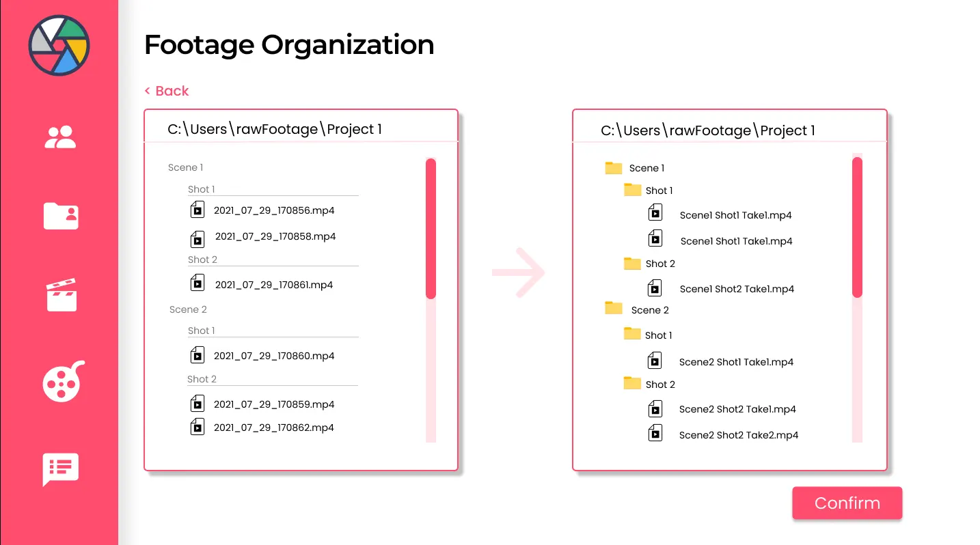
Task: Open the chat list sidebar icon
Action: pos(61,469)
